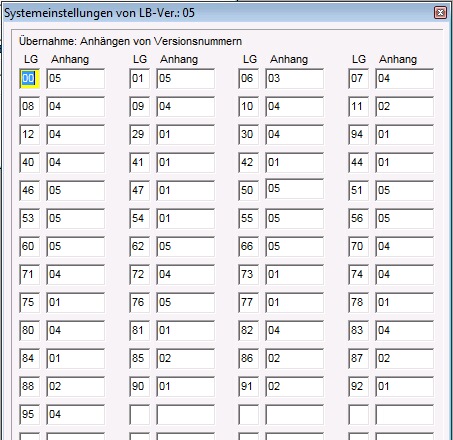453x440 pixels.
Task: Click the LG field showing 29
Action: [x=139, y=135]
